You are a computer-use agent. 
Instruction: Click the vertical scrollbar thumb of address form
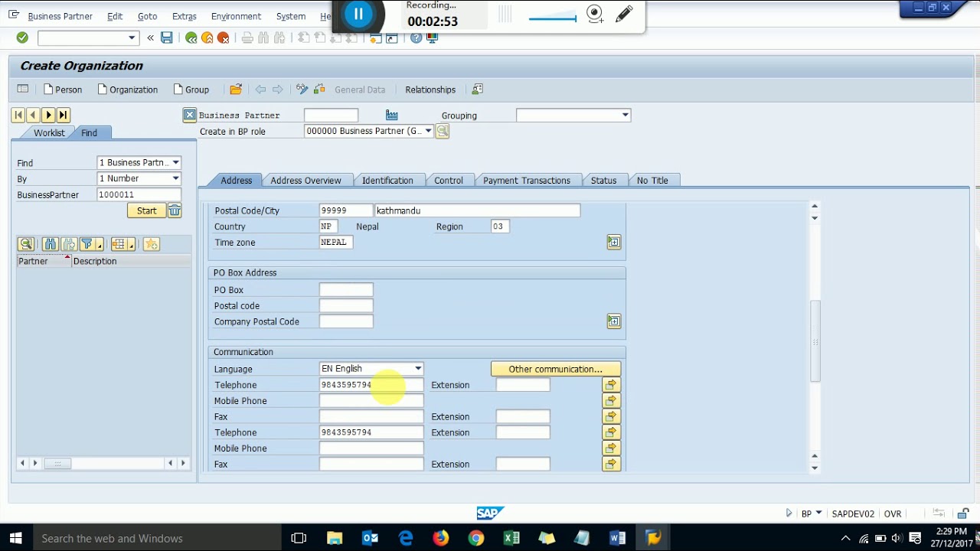(x=815, y=341)
